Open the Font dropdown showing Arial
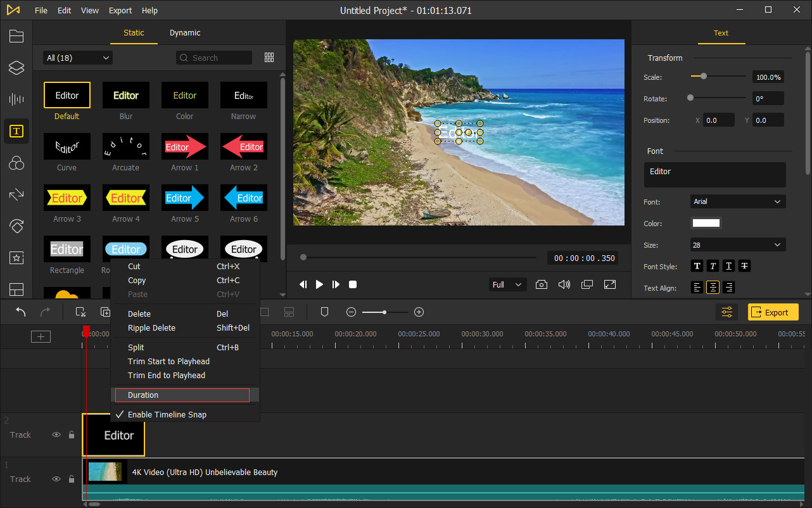The width and height of the screenshot is (812, 508). pos(738,201)
